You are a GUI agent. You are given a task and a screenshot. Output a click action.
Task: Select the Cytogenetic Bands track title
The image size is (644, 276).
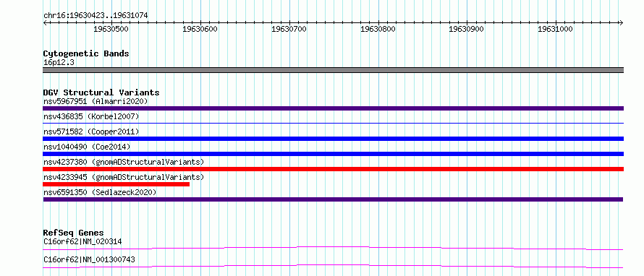[x=86, y=53]
